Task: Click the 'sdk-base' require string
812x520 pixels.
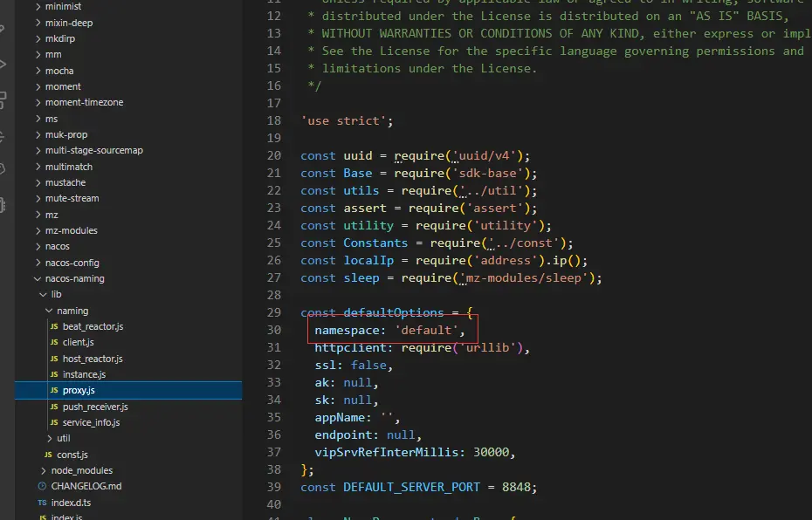Action: pyautogui.click(x=488, y=174)
